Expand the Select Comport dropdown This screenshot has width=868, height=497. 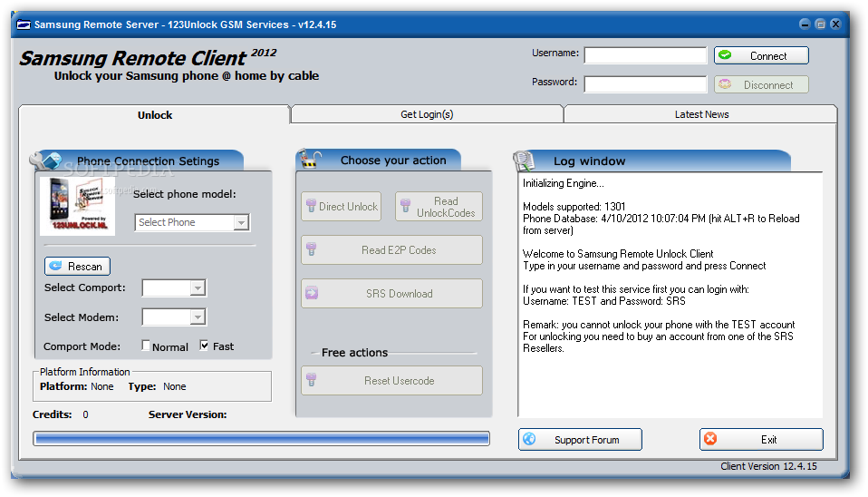[174, 287]
